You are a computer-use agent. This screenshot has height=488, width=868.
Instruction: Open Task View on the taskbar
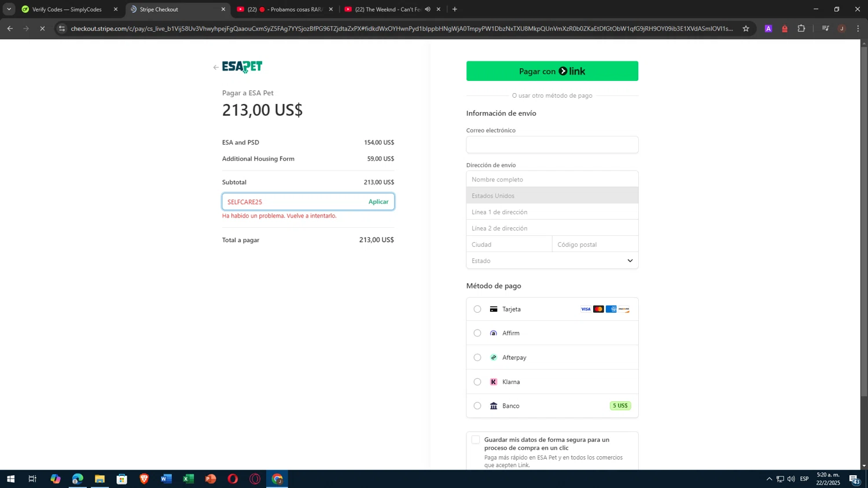[x=32, y=479]
